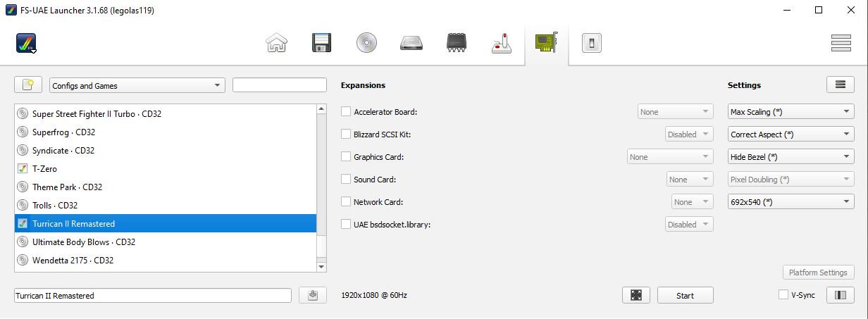Select Super Street Fighter II Turbo · CD32
This screenshot has height=319, width=868.
165,113
